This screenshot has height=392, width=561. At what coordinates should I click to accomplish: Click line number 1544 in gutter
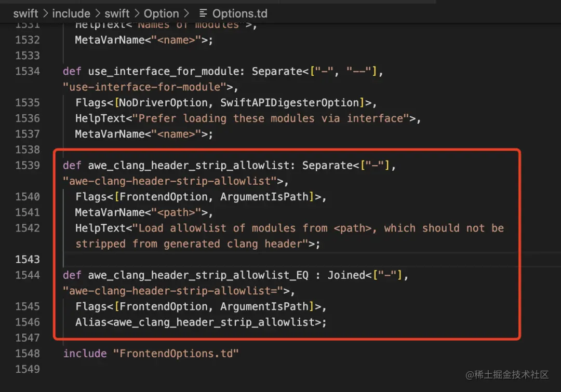pos(28,275)
